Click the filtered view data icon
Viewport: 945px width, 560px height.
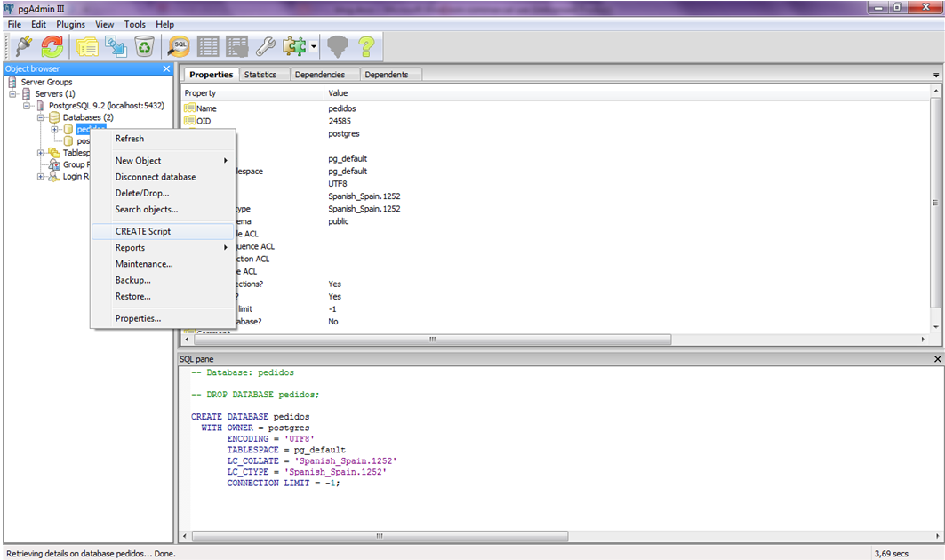(x=237, y=46)
